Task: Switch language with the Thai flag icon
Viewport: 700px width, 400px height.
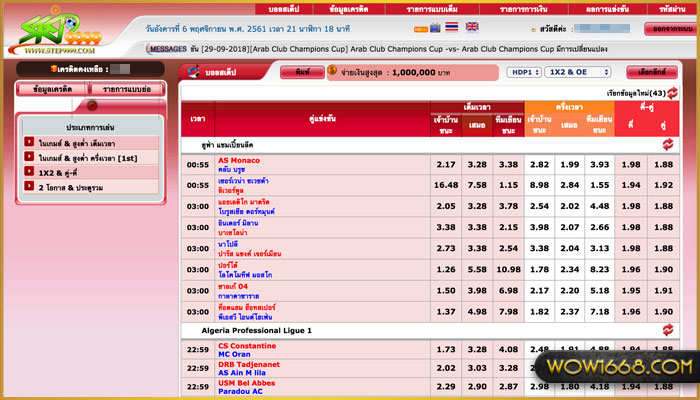Action: 450,28
